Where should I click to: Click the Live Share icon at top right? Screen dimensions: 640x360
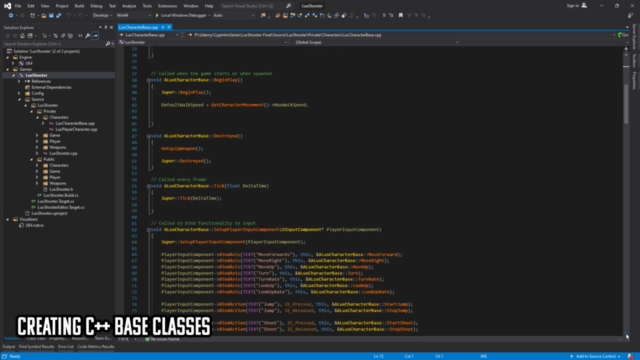630,16
